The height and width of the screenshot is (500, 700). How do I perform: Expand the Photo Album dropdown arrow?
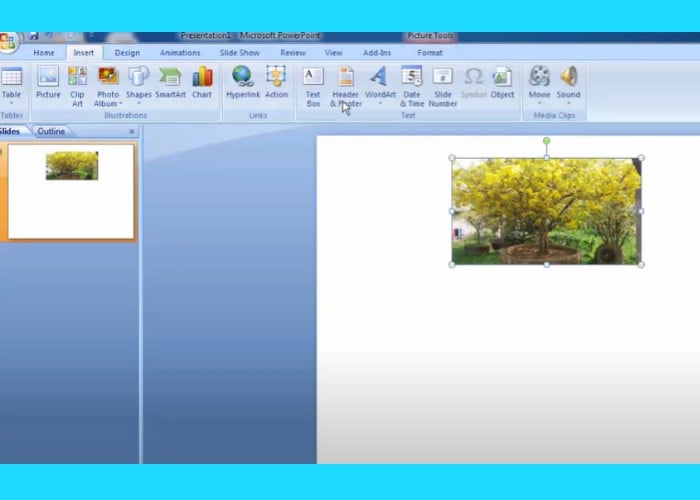click(121, 104)
